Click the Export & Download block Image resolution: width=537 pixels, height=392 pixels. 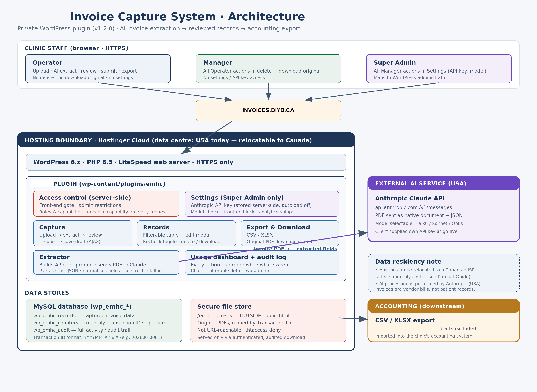pyautogui.click(x=290, y=234)
